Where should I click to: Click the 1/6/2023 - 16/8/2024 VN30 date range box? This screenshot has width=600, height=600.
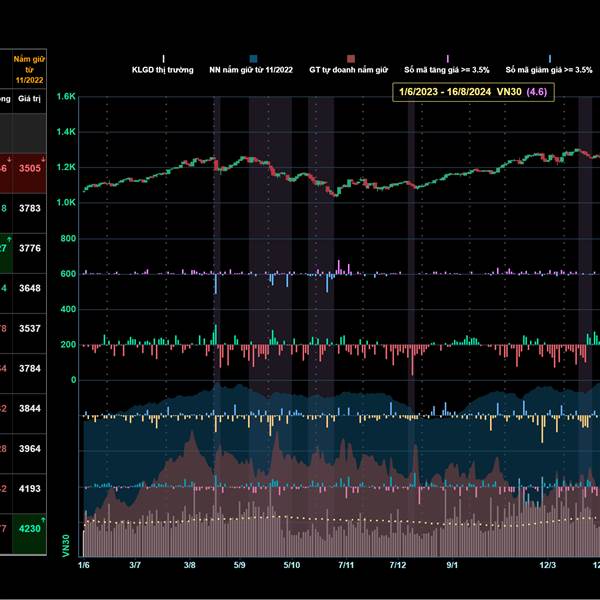pos(473,92)
